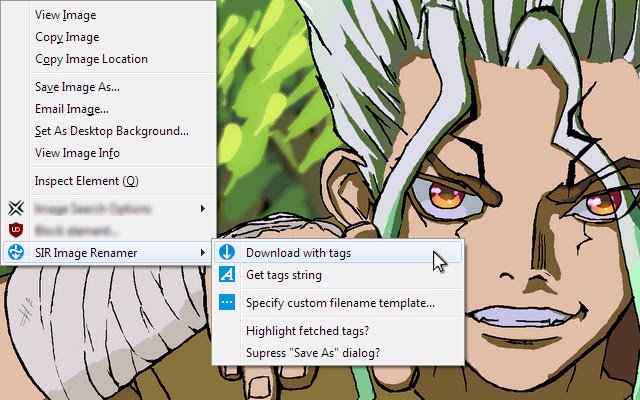Click the blue ellipsis template icon

(227, 302)
